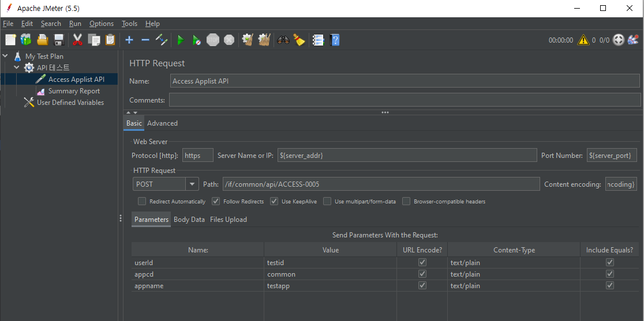The width and height of the screenshot is (644, 321).
Task: Open Search with binoculars icon
Action: point(283,40)
